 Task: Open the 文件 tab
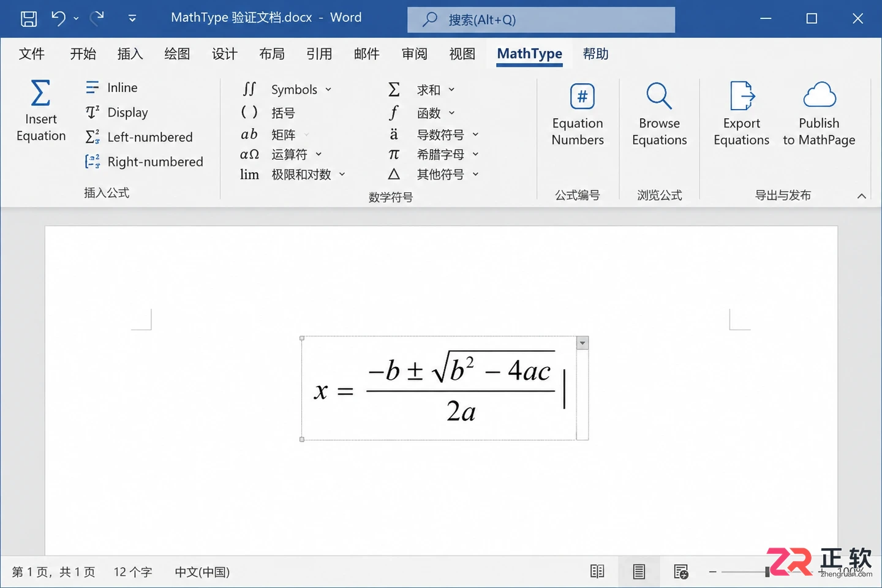pos(32,54)
